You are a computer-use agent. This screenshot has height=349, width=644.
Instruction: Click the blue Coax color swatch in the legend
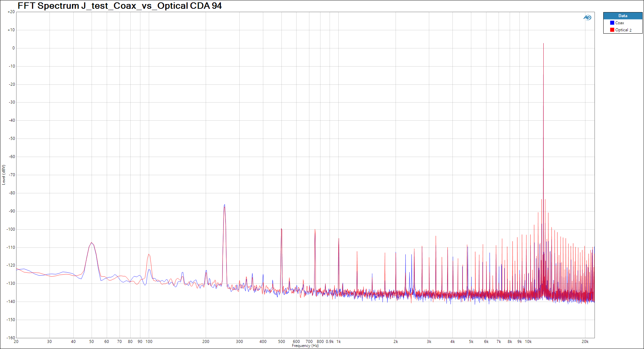point(612,23)
